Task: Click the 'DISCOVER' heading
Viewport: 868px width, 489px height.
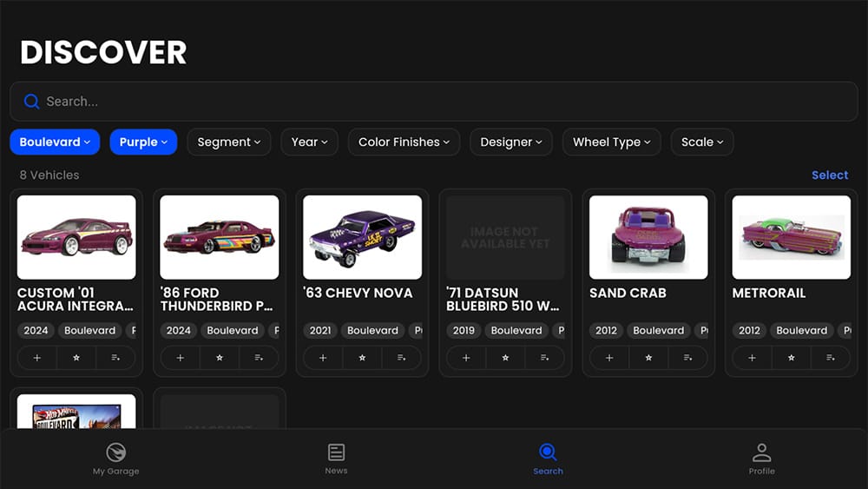Action: pyautogui.click(x=103, y=53)
